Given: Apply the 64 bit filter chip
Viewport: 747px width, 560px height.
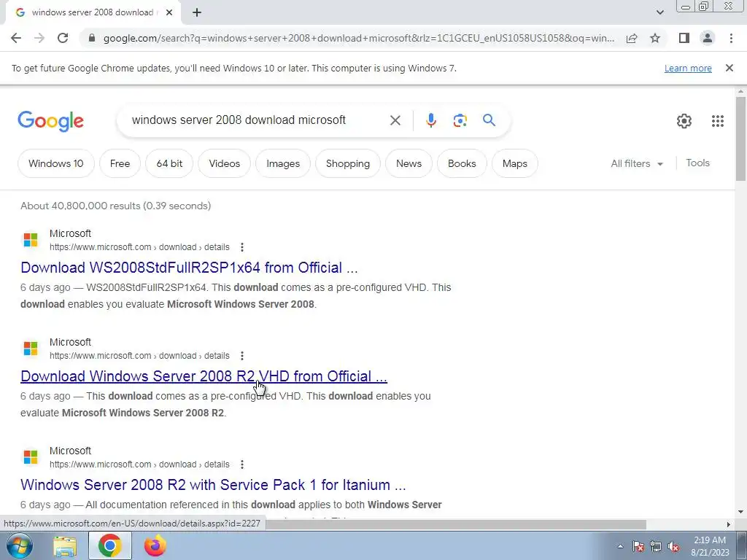Looking at the screenshot, I should coord(169,163).
